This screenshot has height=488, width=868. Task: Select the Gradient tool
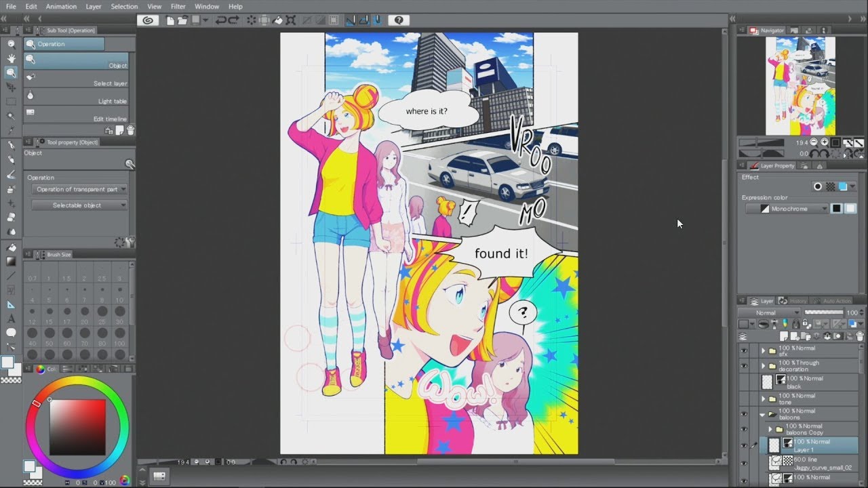11,261
